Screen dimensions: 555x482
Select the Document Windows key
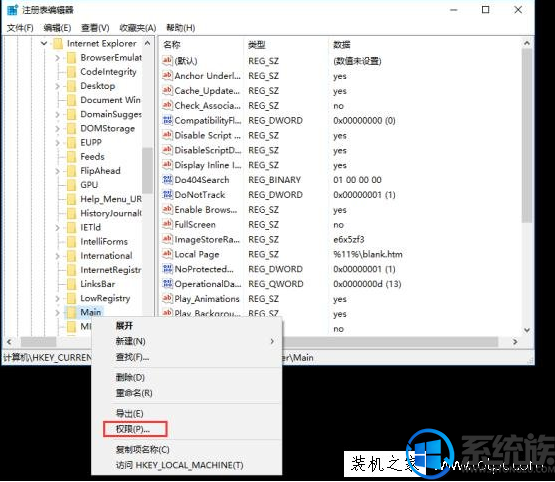pyautogui.click(x=110, y=100)
